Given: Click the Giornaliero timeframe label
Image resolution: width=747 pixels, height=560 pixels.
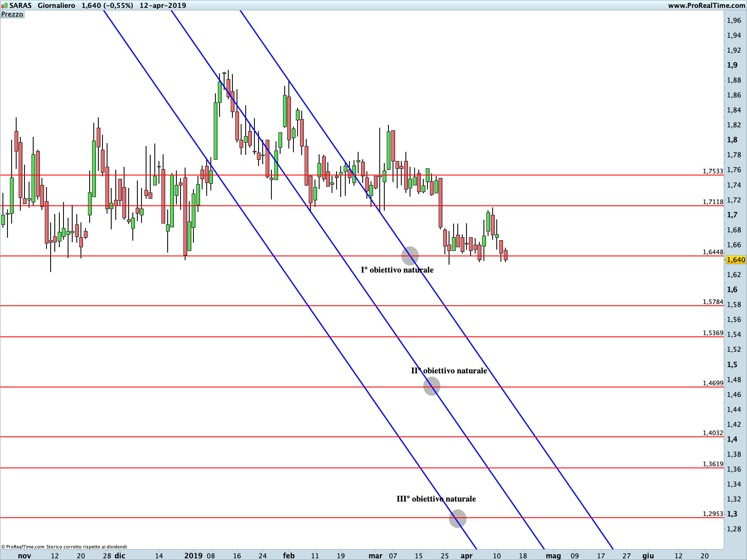Looking at the screenshot, I should point(56,5).
